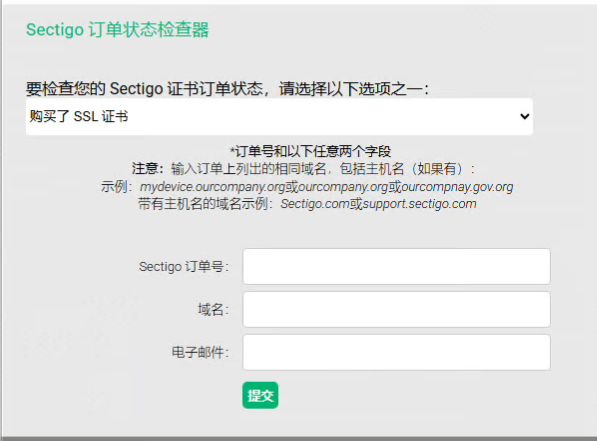Image resolution: width=597 pixels, height=441 pixels.
Task: Focus the Sectigo 订单号 input field
Action: point(396,267)
